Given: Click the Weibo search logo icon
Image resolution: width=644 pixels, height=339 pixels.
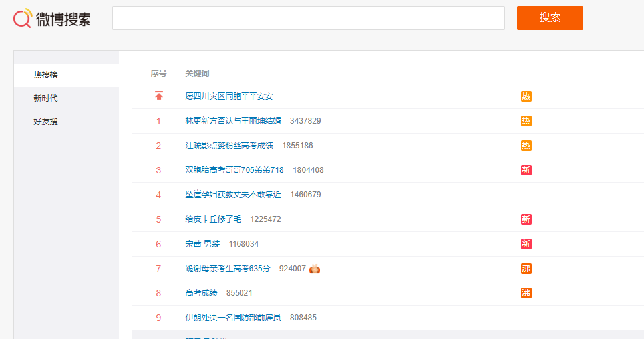Looking at the screenshot, I should (23, 18).
